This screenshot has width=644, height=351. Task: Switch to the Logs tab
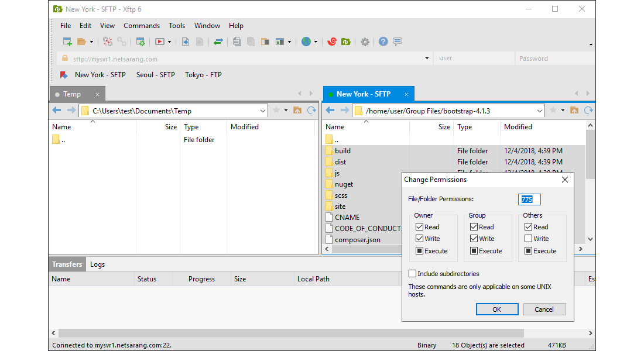point(97,264)
